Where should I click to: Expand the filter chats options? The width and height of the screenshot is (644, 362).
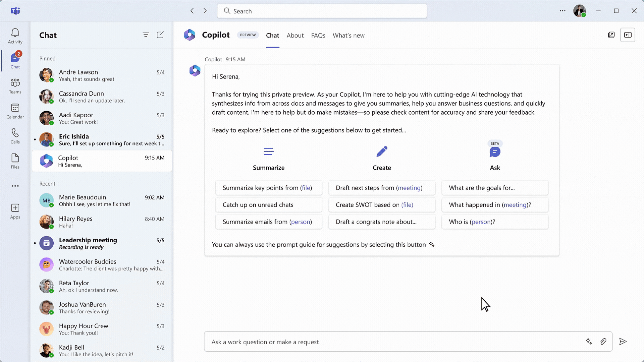pyautogui.click(x=146, y=35)
